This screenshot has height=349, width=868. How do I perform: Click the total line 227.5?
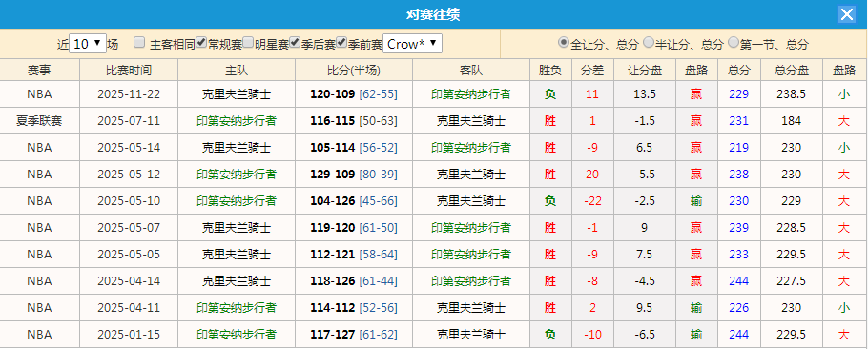click(x=792, y=281)
